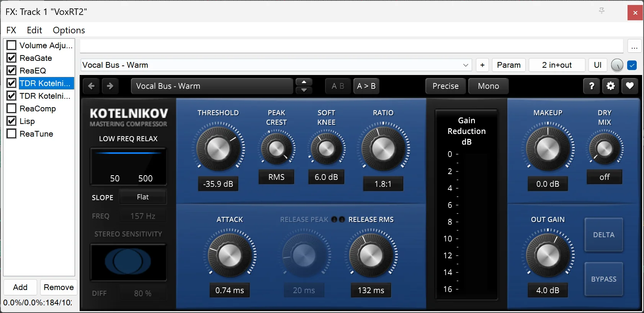The height and width of the screenshot is (313, 644).
Task: Click the plus button to save preset
Action: click(482, 65)
